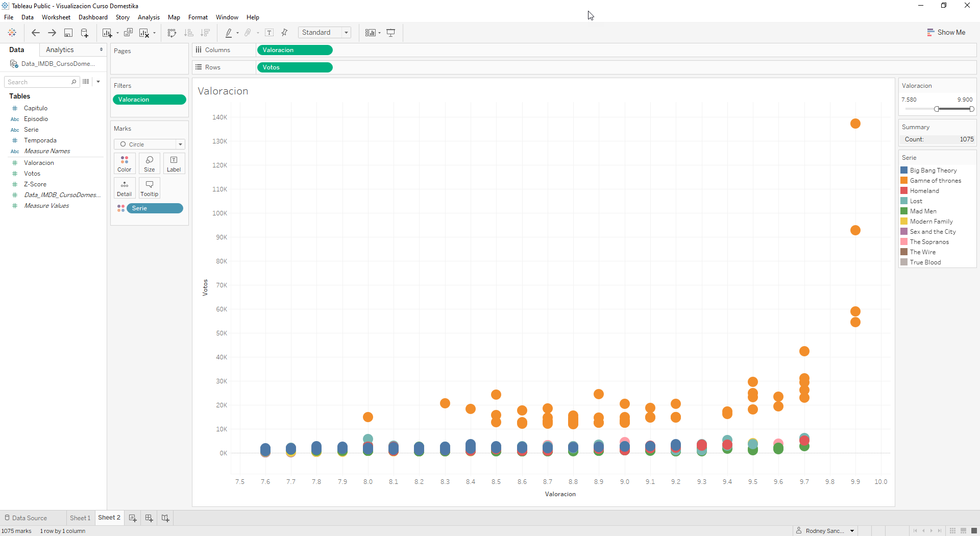This screenshot has width=980, height=536.
Task: Click the Undo back arrow
Action: click(x=36, y=33)
